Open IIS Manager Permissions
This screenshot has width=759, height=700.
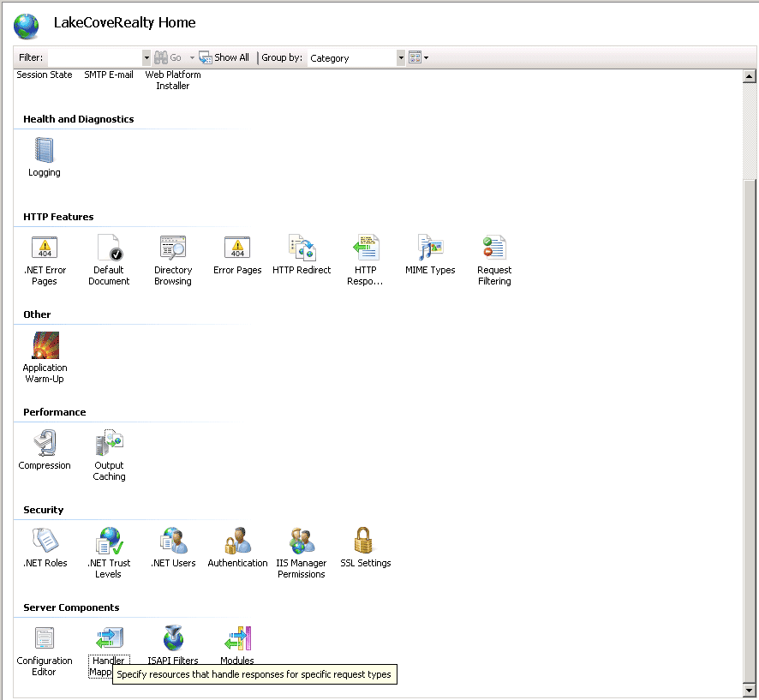pyautogui.click(x=301, y=553)
